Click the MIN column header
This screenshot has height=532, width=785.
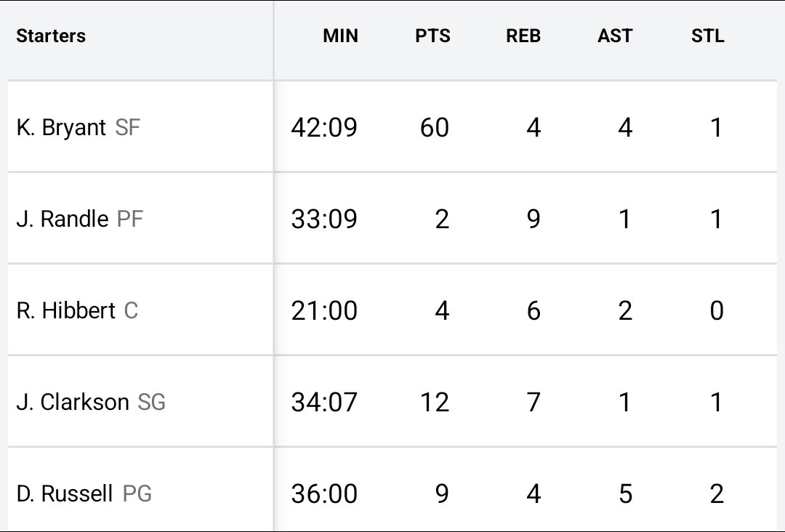tap(340, 36)
